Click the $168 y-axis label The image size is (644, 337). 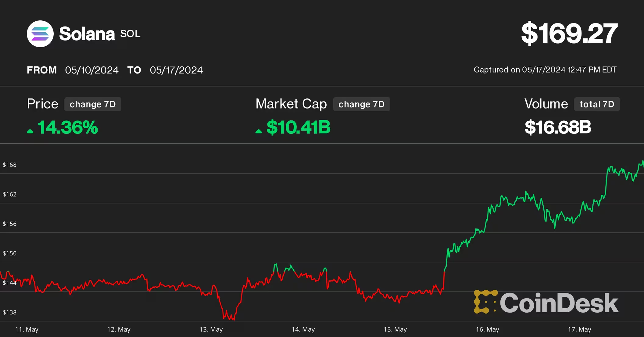(x=9, y=165)
